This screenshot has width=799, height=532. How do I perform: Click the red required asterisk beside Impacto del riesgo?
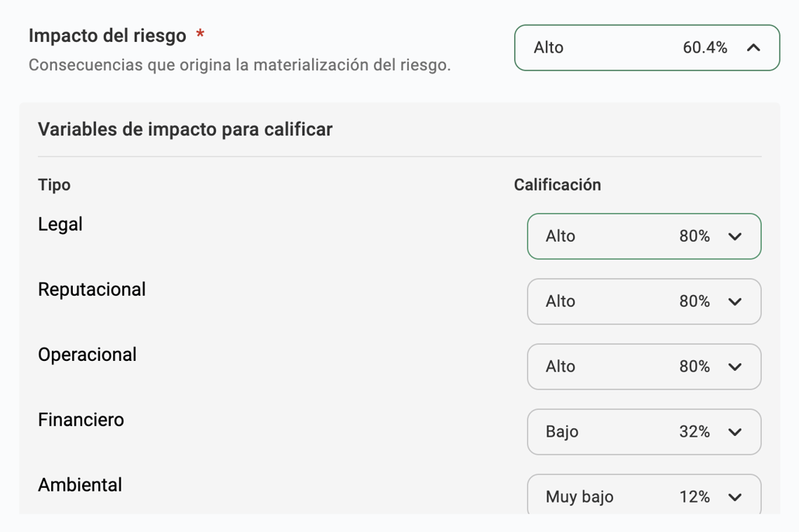200,33
